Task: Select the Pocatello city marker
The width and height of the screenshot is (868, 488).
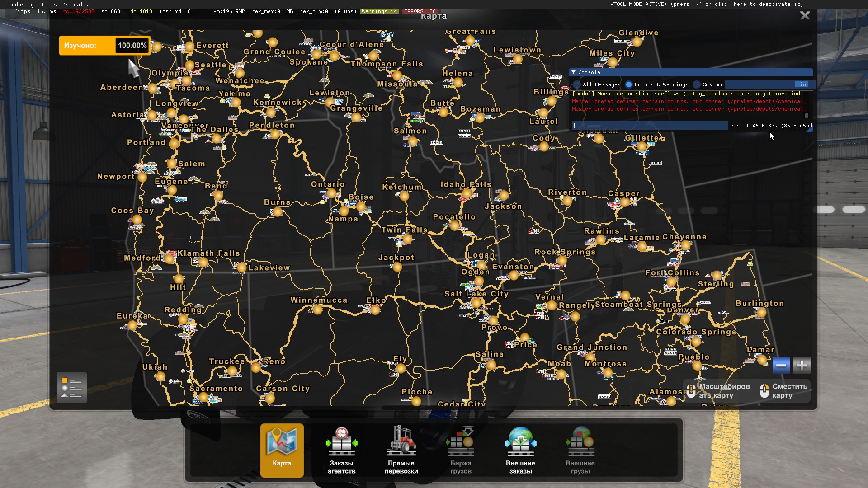Action: [x=455, y=225]
